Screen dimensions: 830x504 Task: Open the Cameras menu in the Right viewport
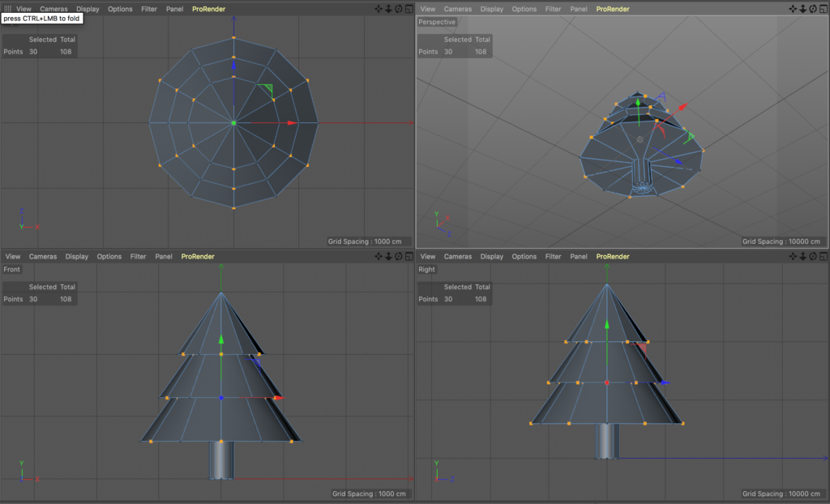point(458,256)
